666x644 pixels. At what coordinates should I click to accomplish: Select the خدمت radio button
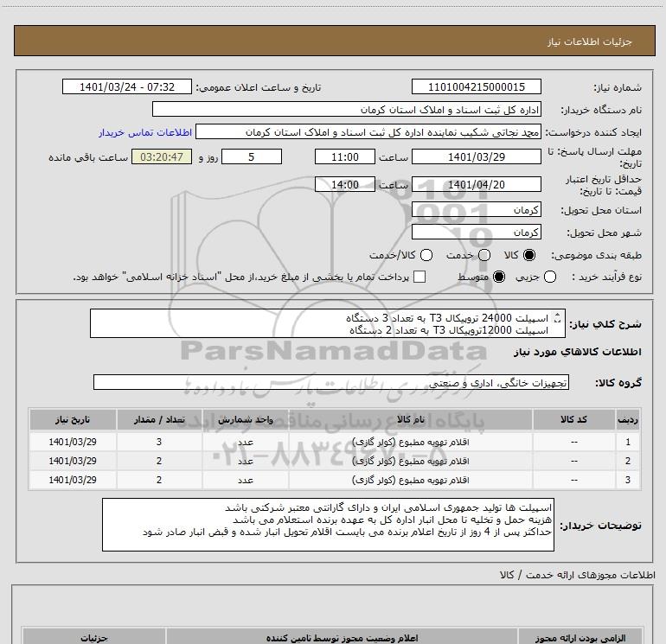coord(484,255)
